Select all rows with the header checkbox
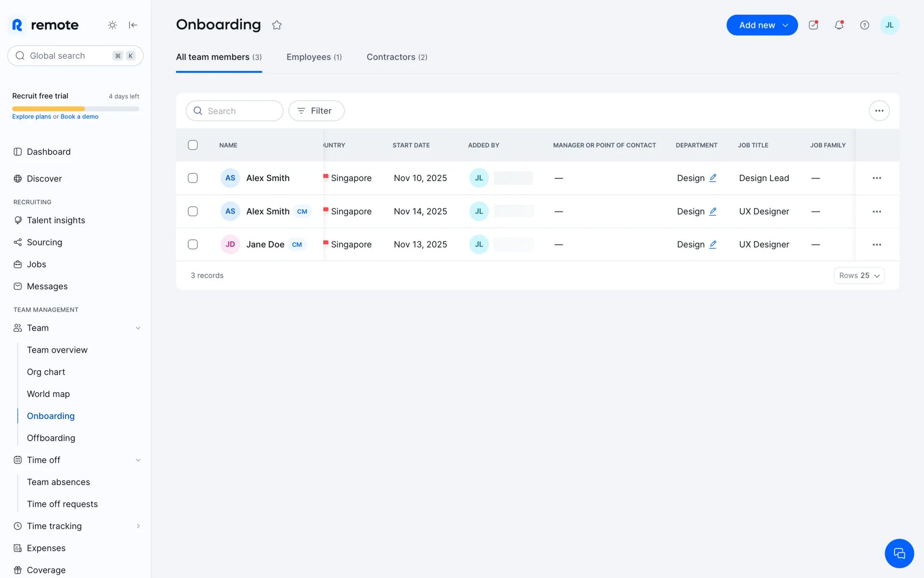 [x=192, y=145]
